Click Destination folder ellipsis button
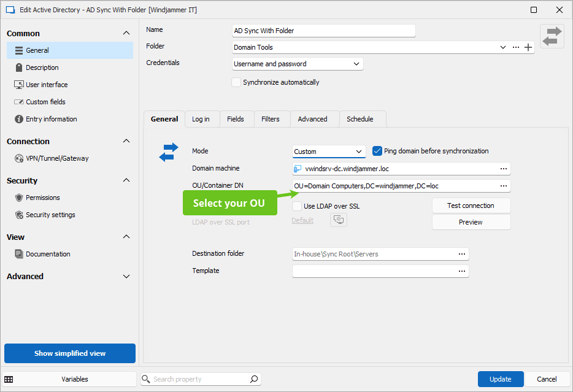 (461, 254)
